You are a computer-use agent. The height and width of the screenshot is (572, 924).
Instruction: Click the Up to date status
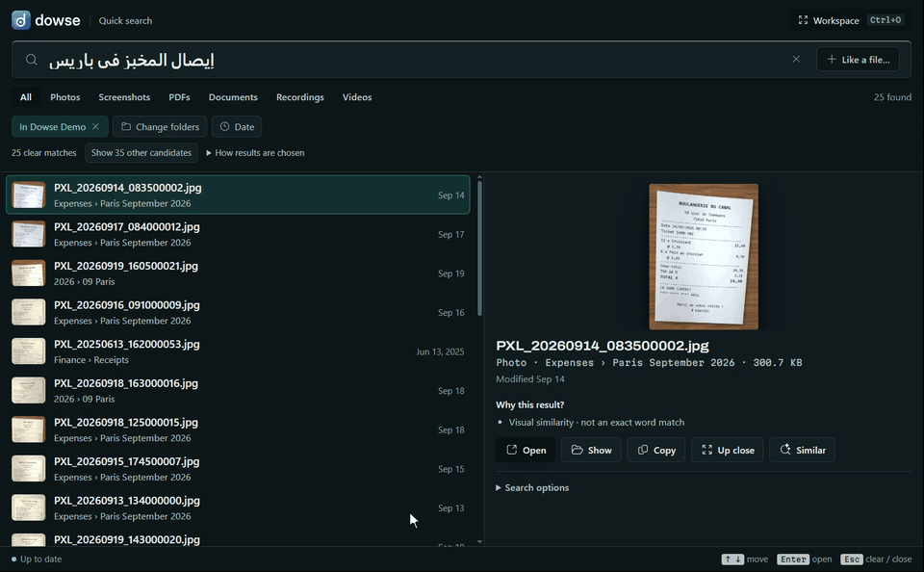point(37,559)
